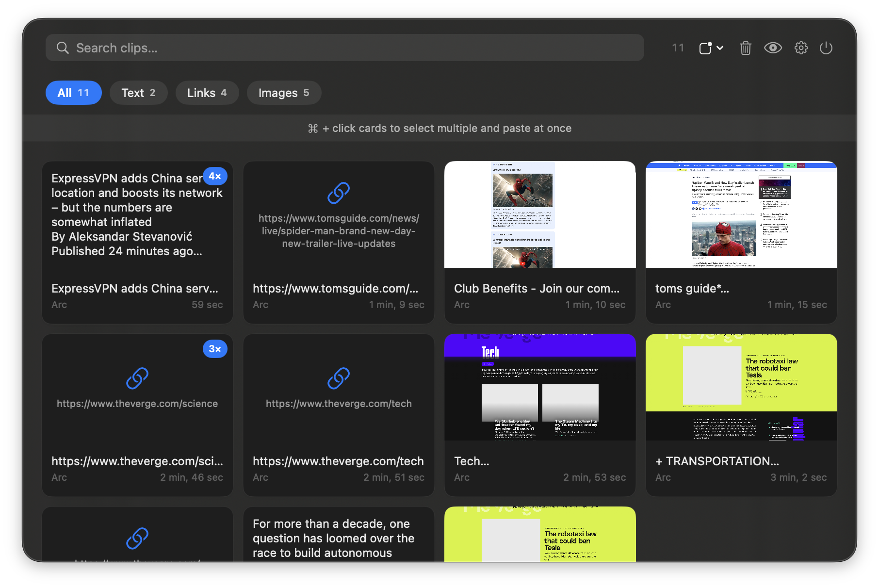The height and width of the screenshot is (588, 879).
Task: Click the trash icon to clear clips
Action: 746,48
